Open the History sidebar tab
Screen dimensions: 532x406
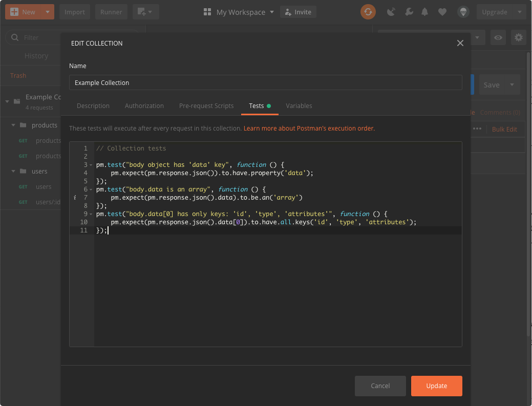click(36, 56)
